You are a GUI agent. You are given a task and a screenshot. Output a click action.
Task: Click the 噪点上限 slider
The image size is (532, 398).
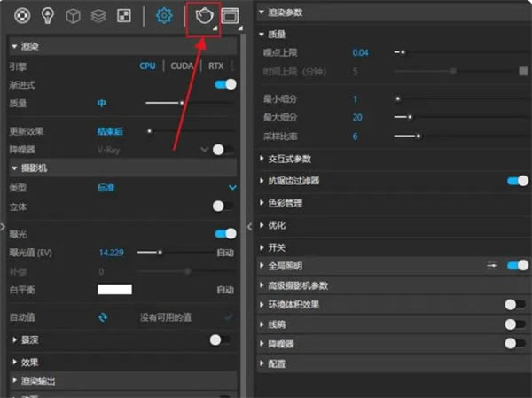coord(460,52)
